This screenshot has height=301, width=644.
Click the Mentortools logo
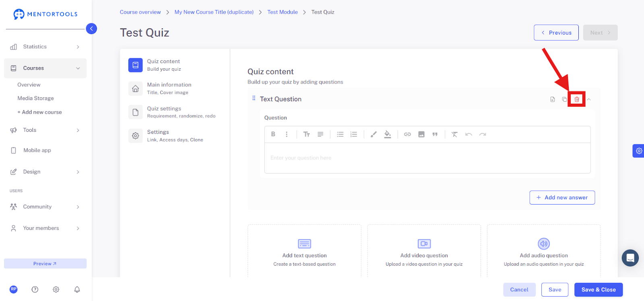[45, 14]
